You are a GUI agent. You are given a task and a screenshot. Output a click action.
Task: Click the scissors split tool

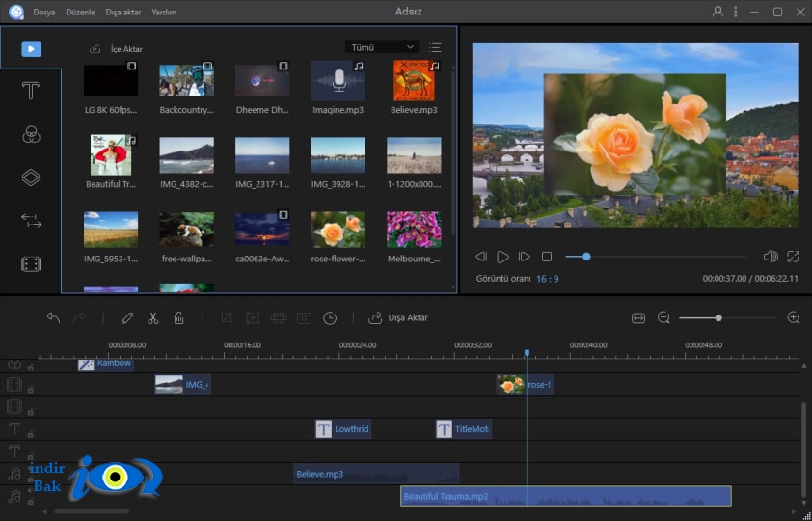[x=152, y=318]
